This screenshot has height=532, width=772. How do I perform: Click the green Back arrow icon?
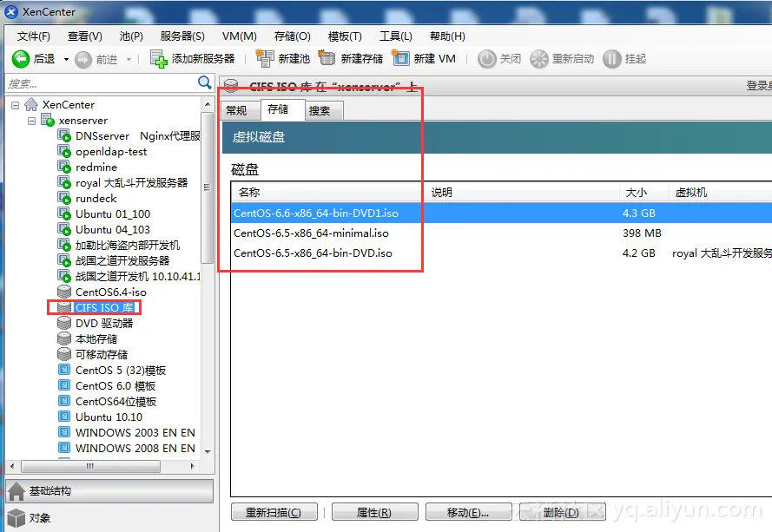(x=21, y=59)
